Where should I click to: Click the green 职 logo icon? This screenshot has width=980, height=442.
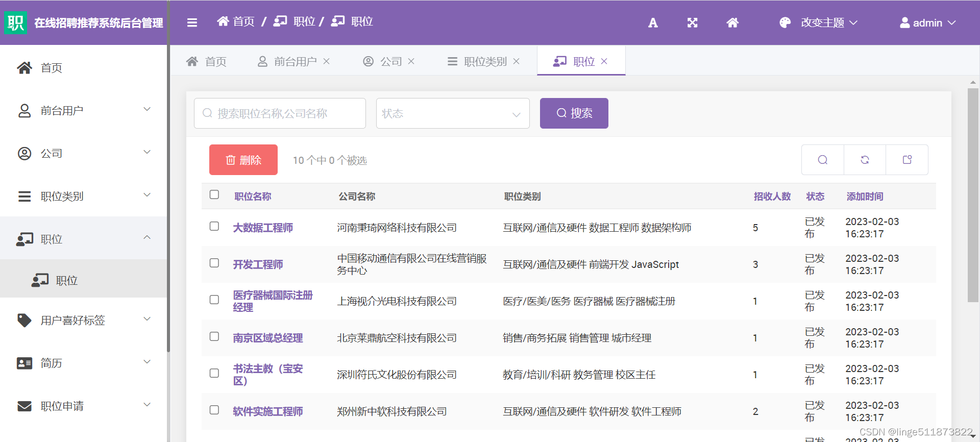15,22
